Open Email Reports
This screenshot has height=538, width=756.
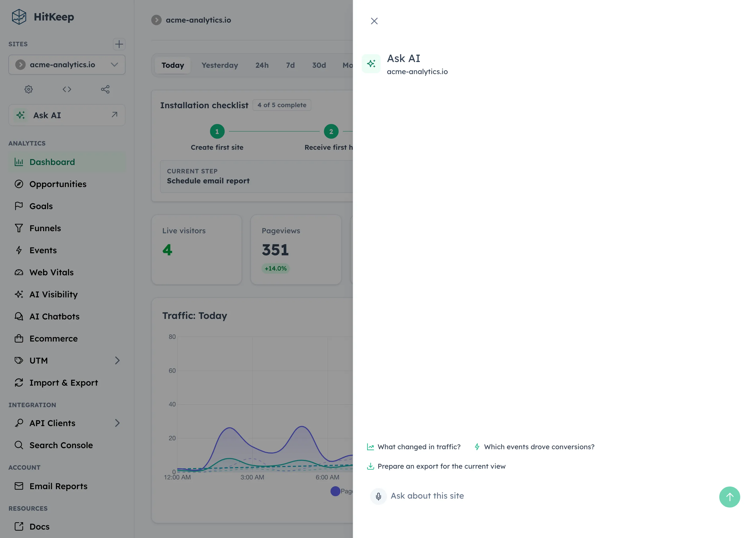tap(67, 486)
